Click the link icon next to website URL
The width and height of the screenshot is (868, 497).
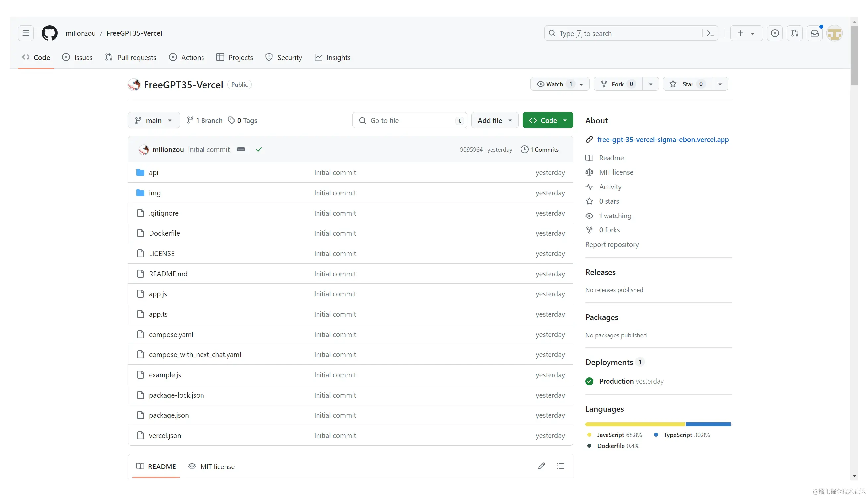pyautogui.click(x=589, y=139)
